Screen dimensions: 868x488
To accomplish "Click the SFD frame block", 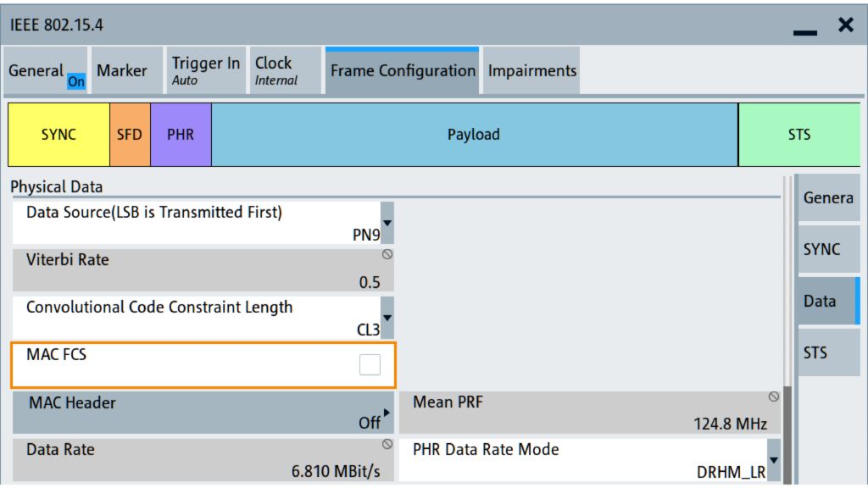I will coord(130,135).
